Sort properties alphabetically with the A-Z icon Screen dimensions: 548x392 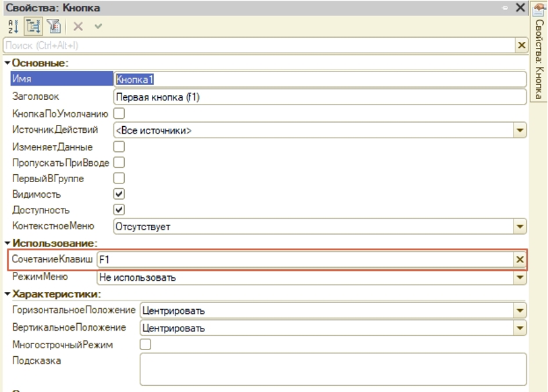tap(13, 26)
